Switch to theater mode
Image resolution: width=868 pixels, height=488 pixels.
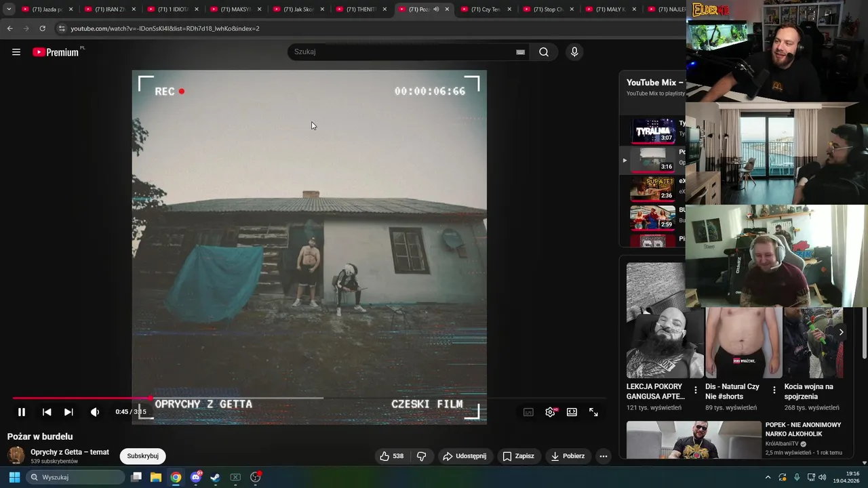coord(572,412)
